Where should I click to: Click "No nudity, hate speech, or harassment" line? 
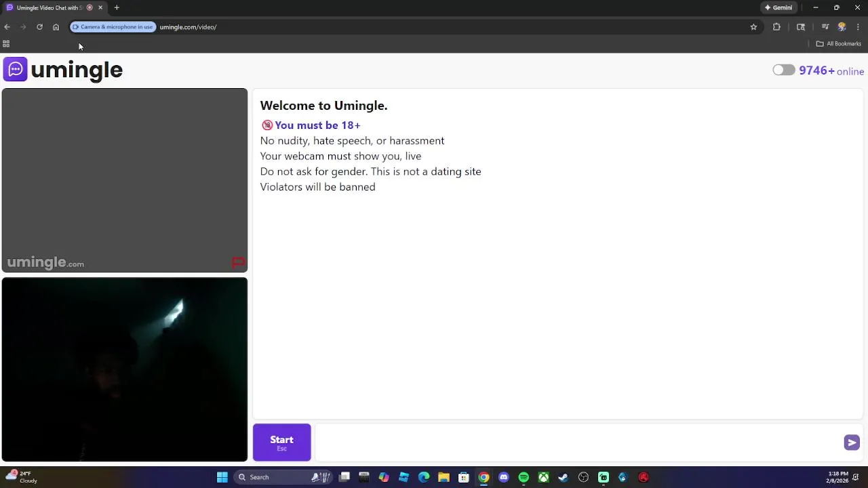click(352, 141)
